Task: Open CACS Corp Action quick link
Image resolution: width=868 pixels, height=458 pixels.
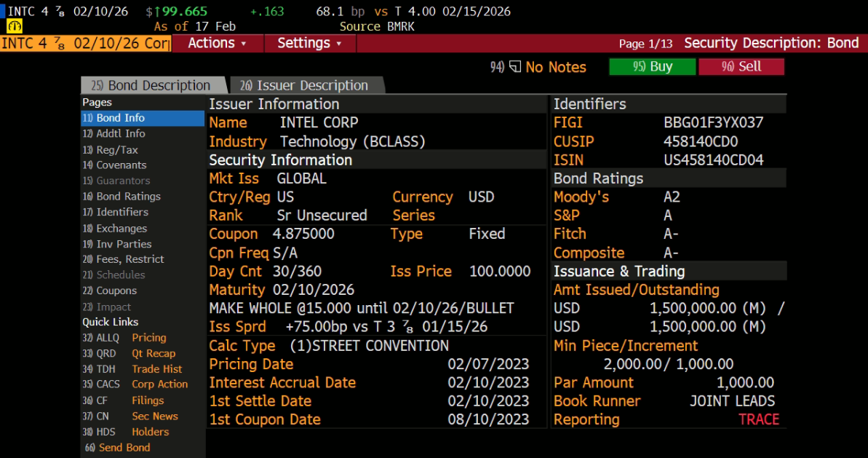Action: (x=135, y=384)
